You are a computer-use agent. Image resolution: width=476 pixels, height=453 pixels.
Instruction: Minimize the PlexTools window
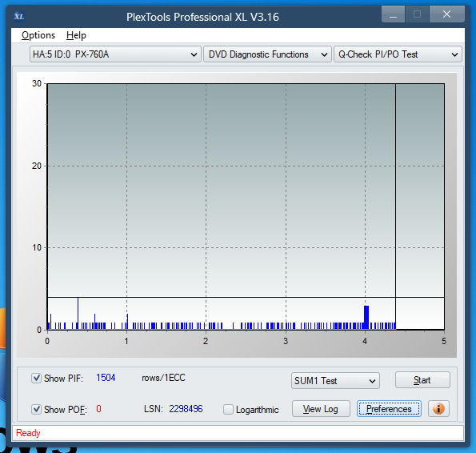click(x=393, y=14)
